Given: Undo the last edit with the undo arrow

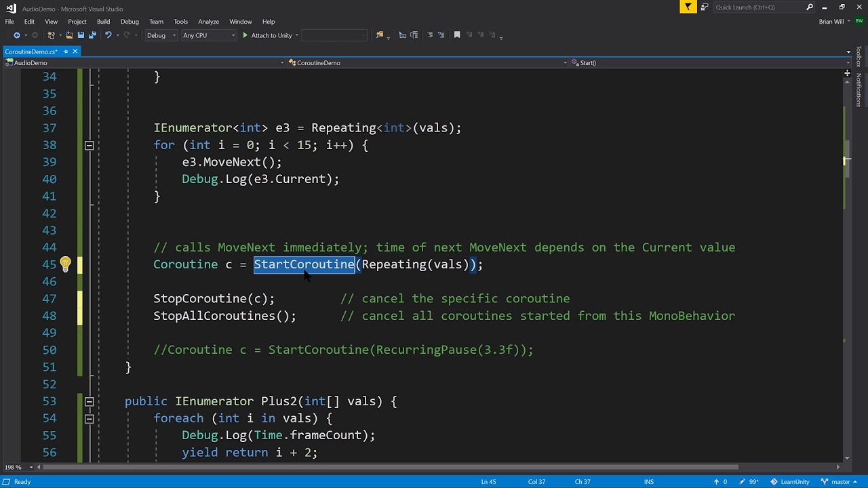Looking at the screenshot, I should 108,35.
